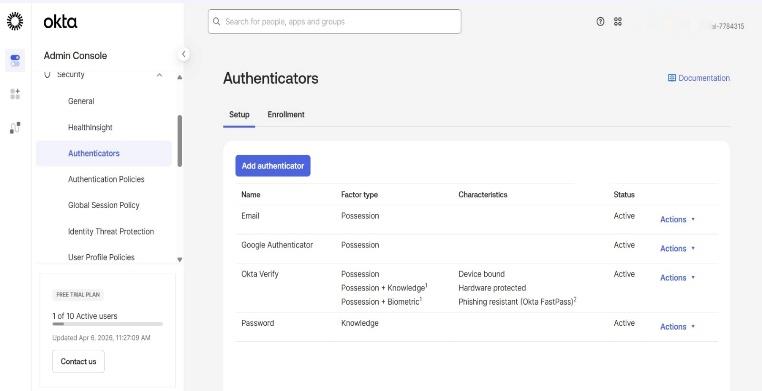The width and height of the screenshot is (762, 391).
Task: Click the Knowledge factor type for Password
Action: (360, 323)
